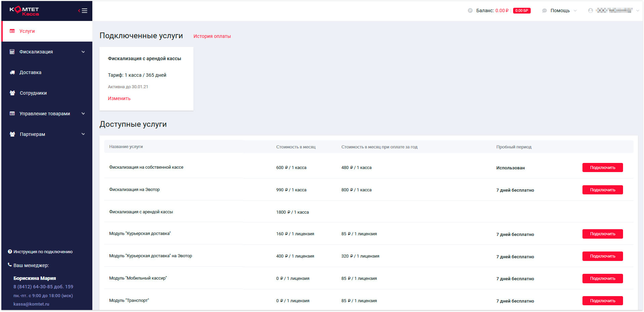Click the Фискализация с арендой кассы table row

(369, 212)
